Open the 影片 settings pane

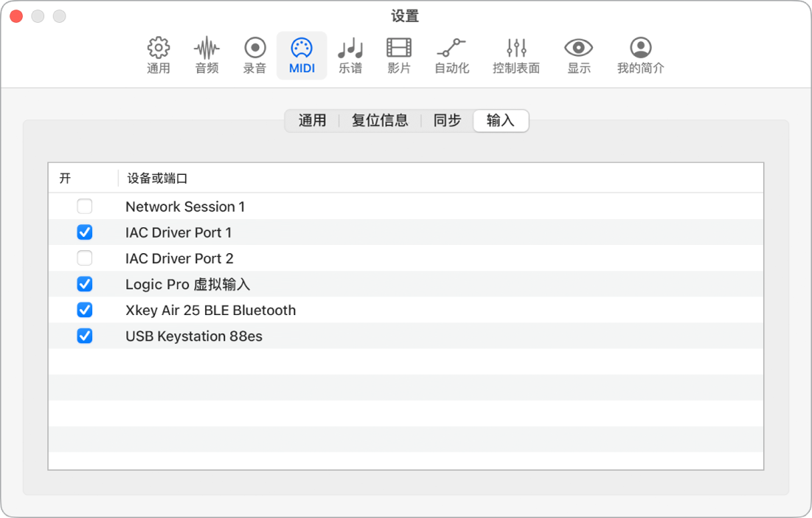point(398,55)
